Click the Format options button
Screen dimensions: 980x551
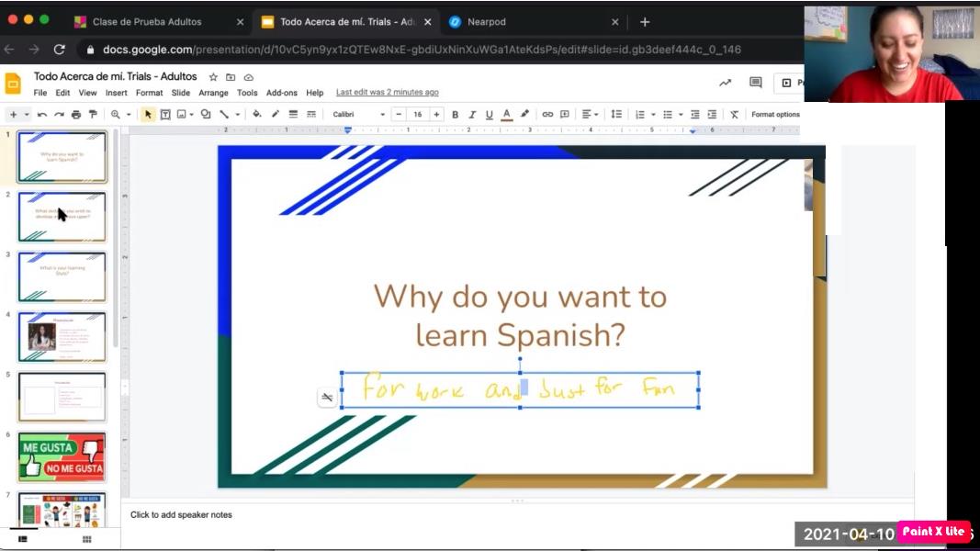pyautogui.click(x=775, y=115)
